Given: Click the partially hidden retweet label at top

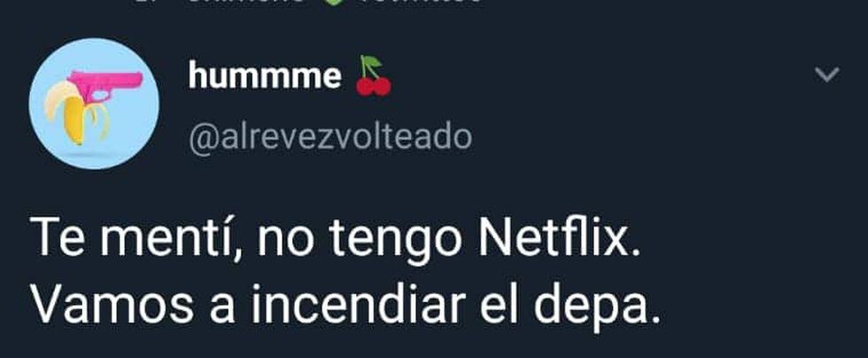Looking at the screenshot, I should [x=421, y=3].
